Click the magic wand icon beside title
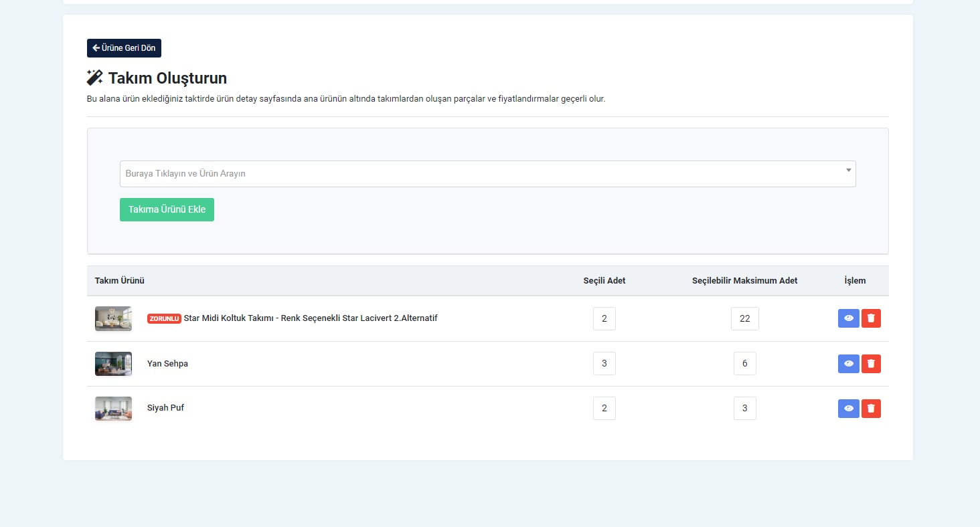Screen dimensions: 980x527 coord(95,78)
